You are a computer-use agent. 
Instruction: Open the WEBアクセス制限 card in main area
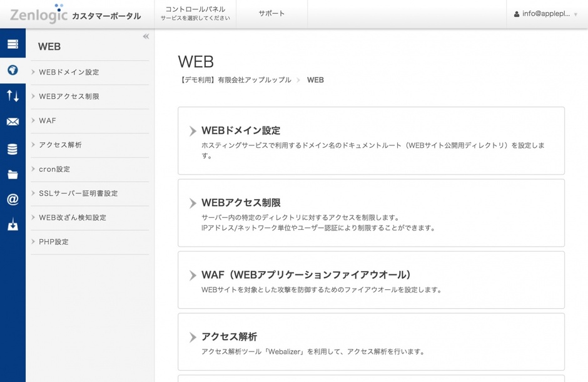click(371, 212)
